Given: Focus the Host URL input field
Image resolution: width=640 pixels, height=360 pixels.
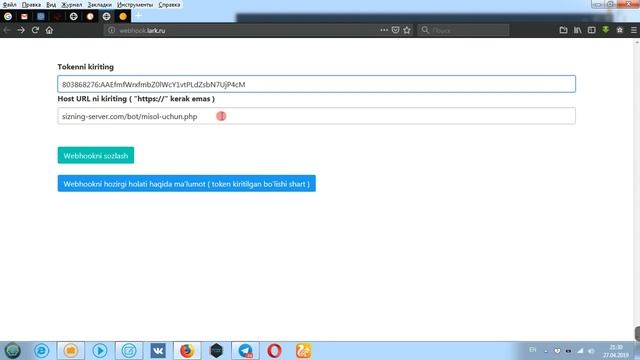Looking at the screenshot, I should click(x=316, y=116).
